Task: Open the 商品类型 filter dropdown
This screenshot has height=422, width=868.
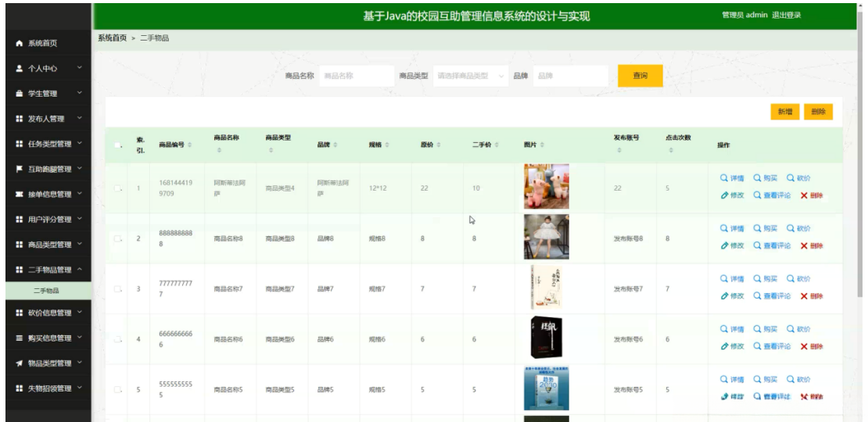Action: tap(471, 76)
